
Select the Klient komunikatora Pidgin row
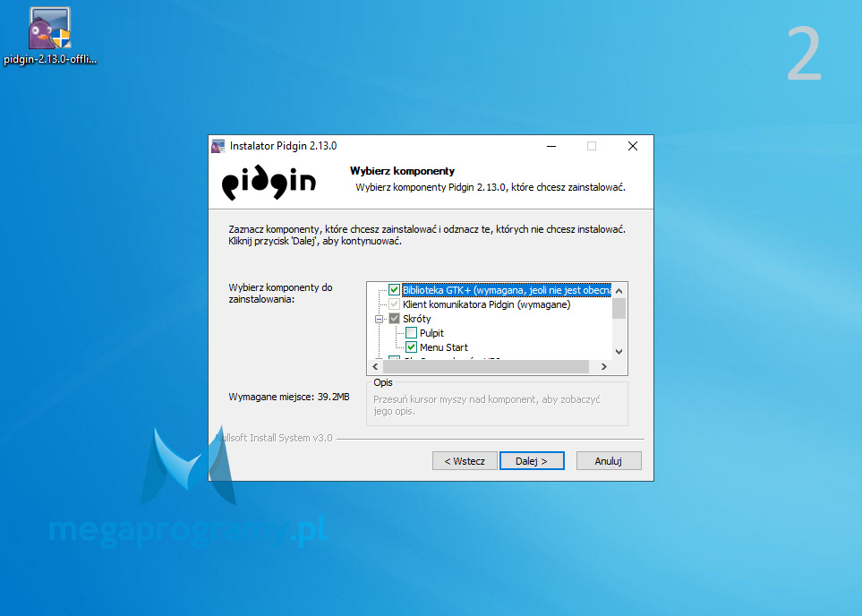(487, 304)
